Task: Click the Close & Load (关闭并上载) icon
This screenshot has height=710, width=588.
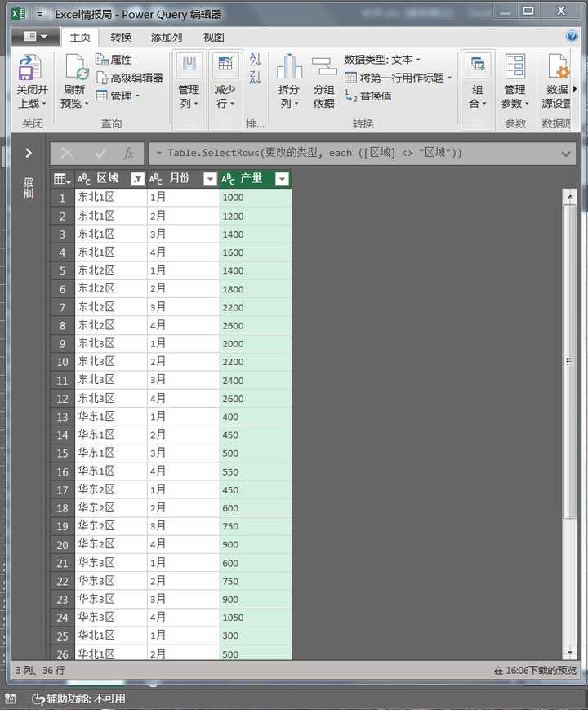Action: (x=30, y=68)
